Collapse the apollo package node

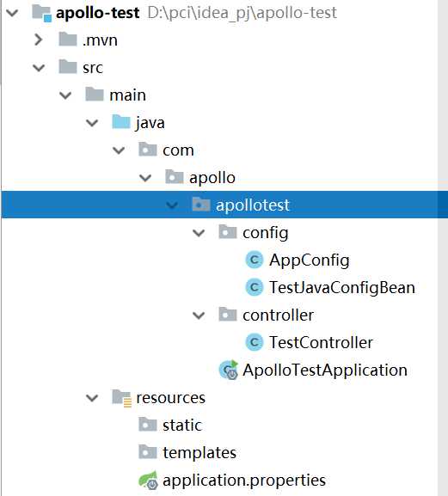click(x=145, y=178)
